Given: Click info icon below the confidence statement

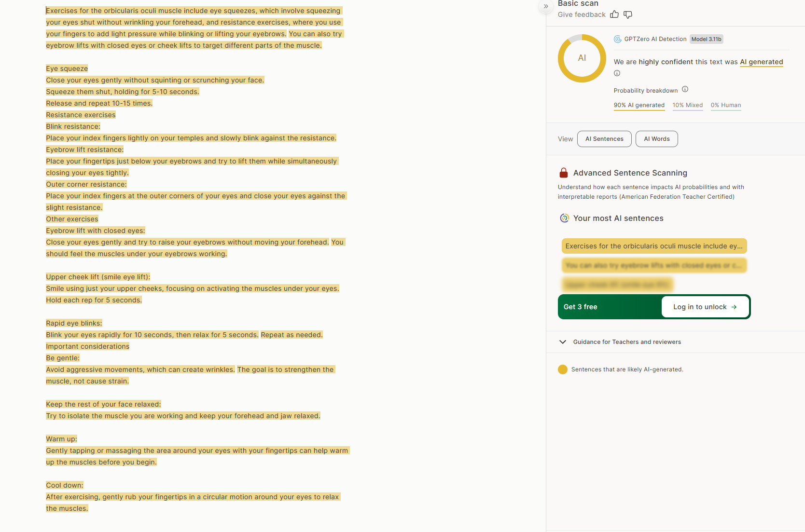Looking at the screenshot, I should point(617,73).
